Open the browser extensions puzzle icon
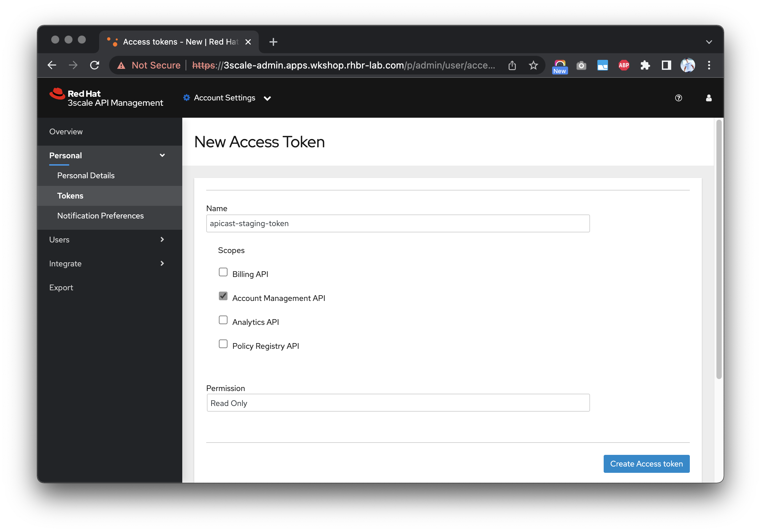Image resolution: width=761 pixels, height=532 pixels. pos(645,65)
